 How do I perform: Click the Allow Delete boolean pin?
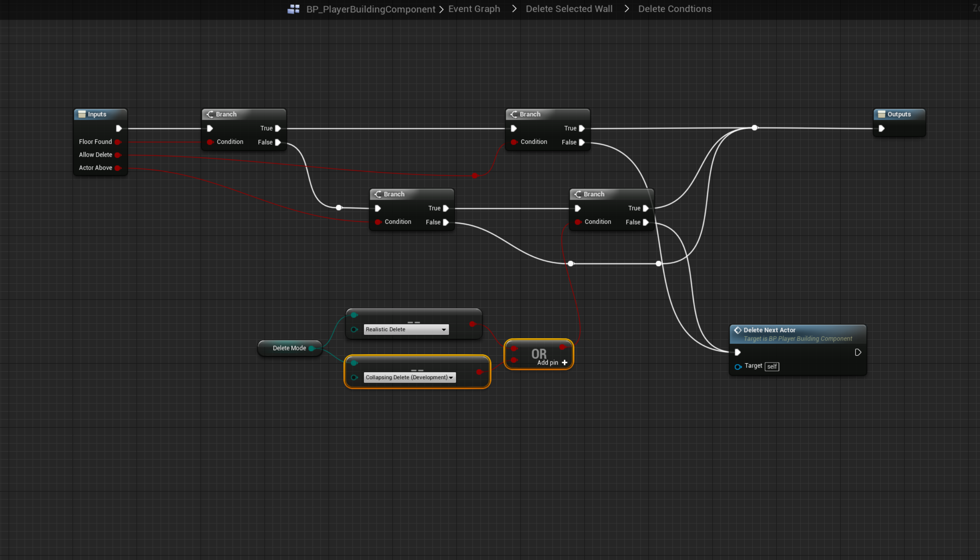(x=118, y=155)
